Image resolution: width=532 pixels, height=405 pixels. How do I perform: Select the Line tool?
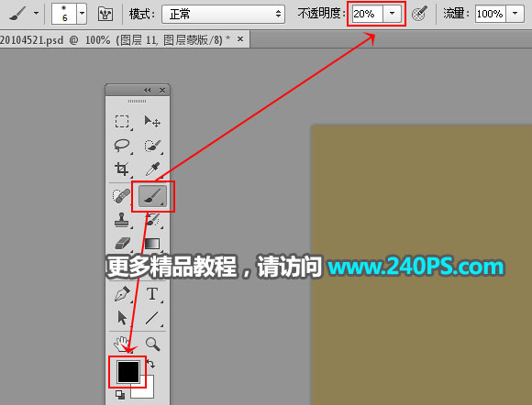point(151,318)
